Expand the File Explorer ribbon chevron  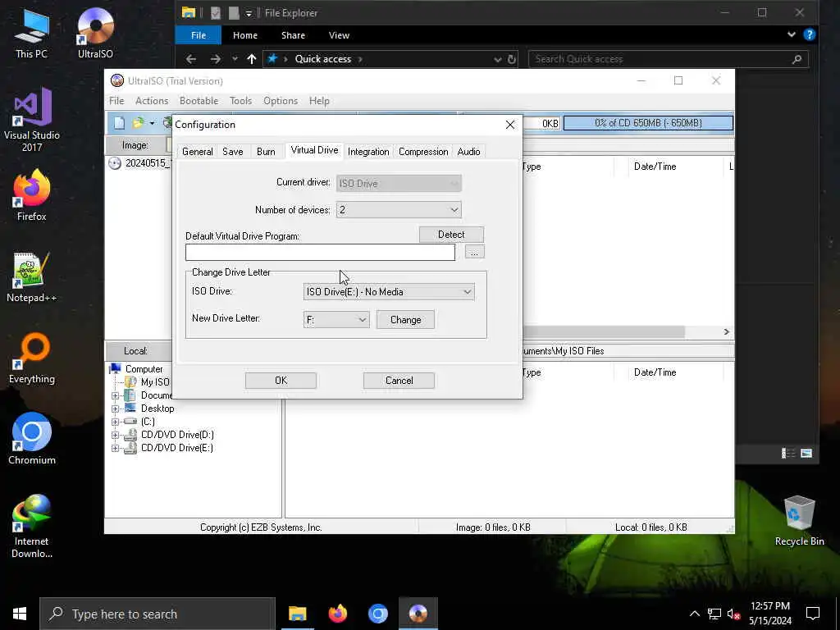coord(792,34)
